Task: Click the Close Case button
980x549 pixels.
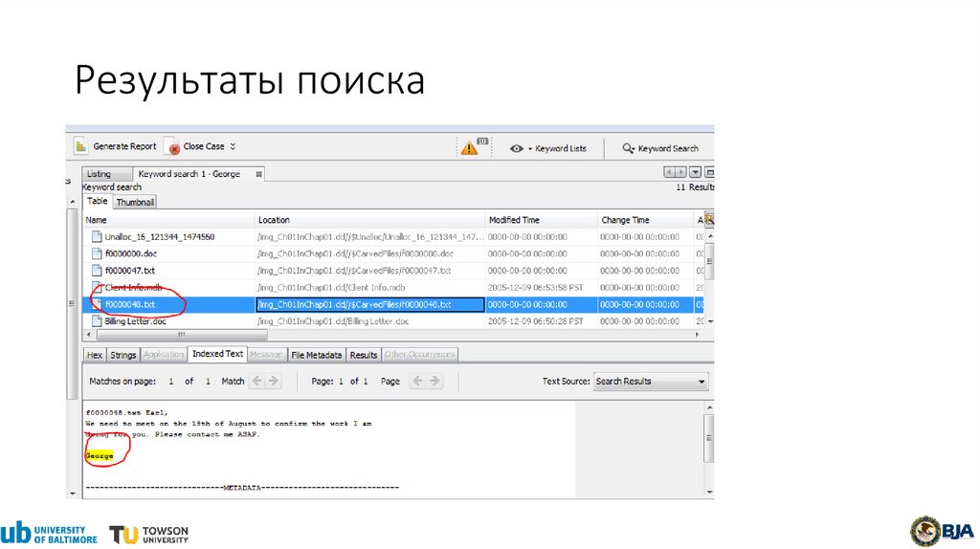Action: (x=195, y=146)
